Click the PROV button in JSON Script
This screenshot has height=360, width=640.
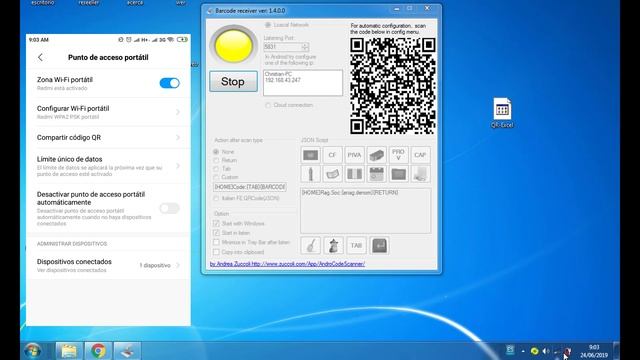[398, 155]
